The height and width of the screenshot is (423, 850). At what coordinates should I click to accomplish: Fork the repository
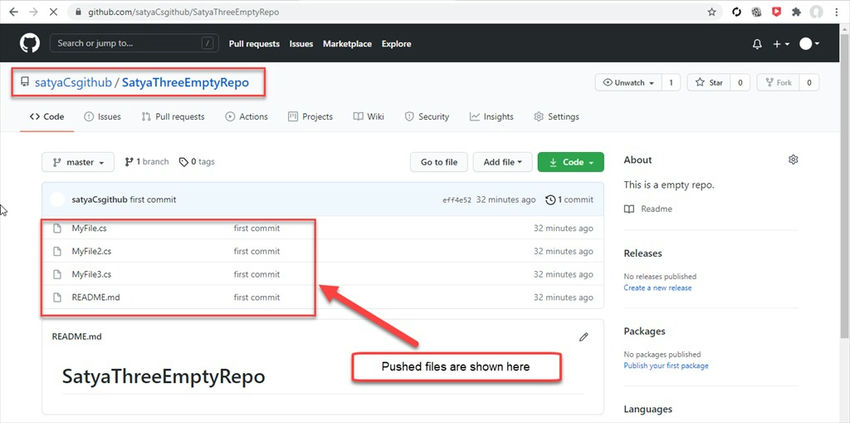778,82
